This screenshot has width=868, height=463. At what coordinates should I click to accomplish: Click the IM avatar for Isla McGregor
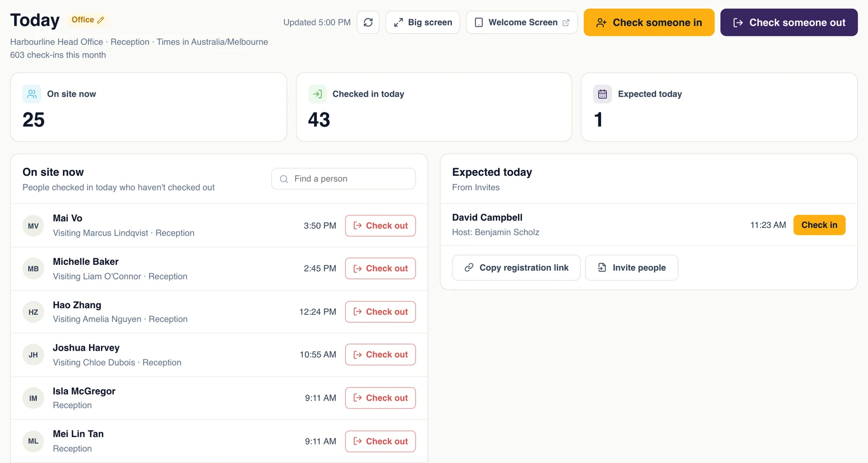pos(33,398)
